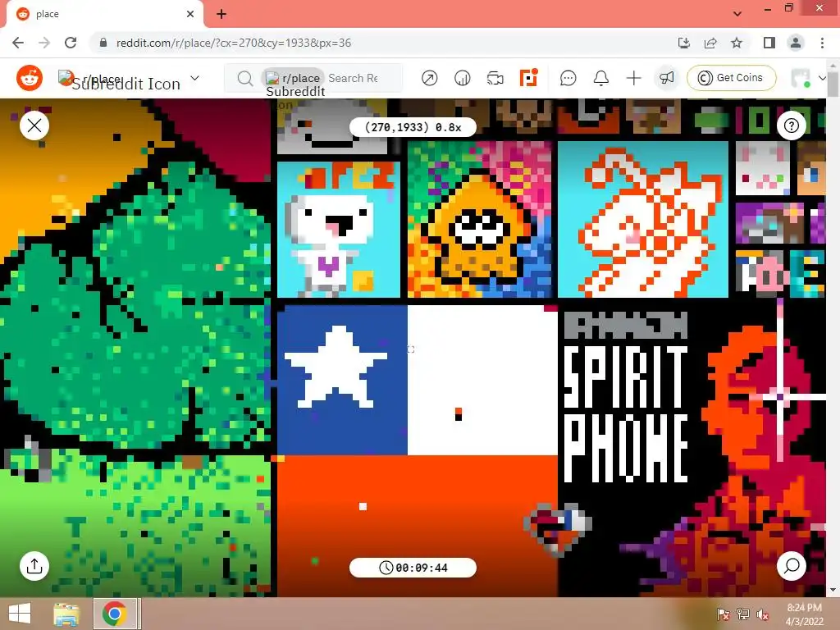
Task: Go to Reddit home via Snoo logo
Action: click(30, 78)
